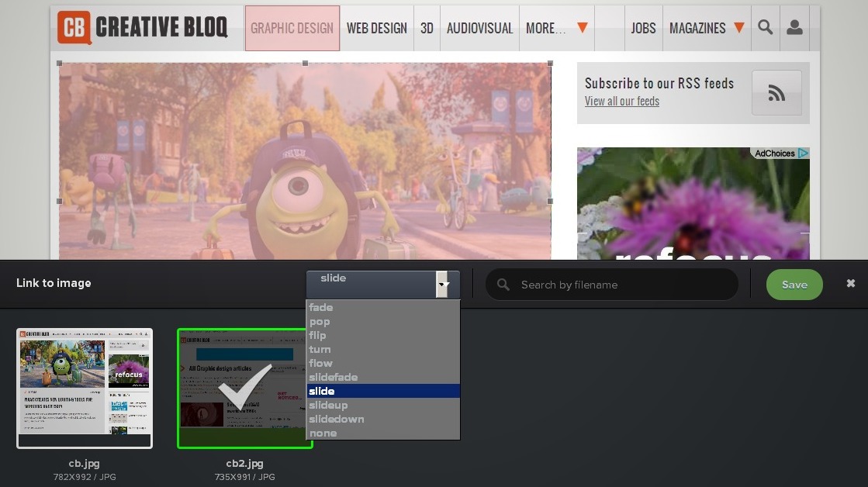Image resolution: width=868 pixels, height=487 pixels.
Task: Click the Search by filename field
Action: 612,285
